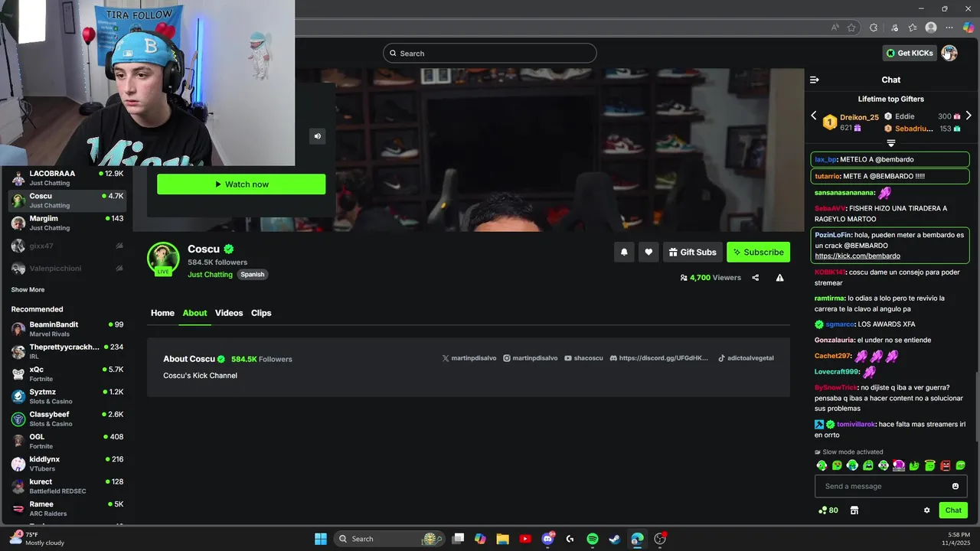980x551 pixels.
Task: Open Discord from the taskbar
Action: coord(547,539)
